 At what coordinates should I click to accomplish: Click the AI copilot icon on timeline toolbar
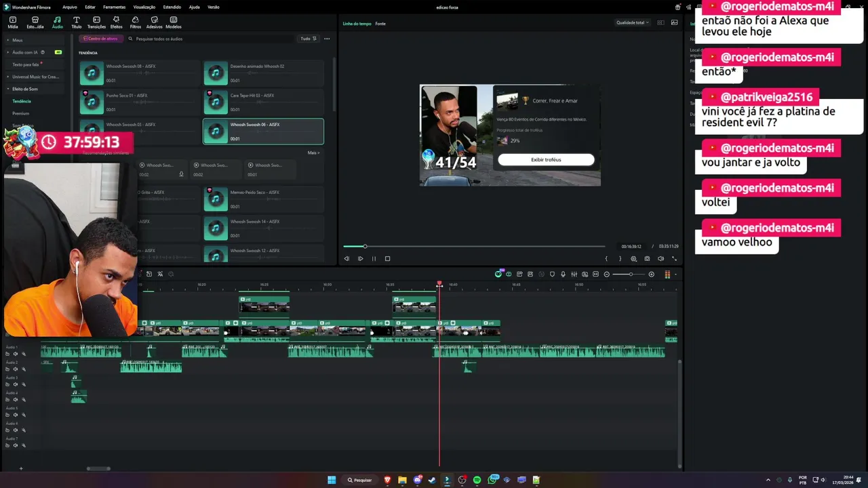[498, 274]
